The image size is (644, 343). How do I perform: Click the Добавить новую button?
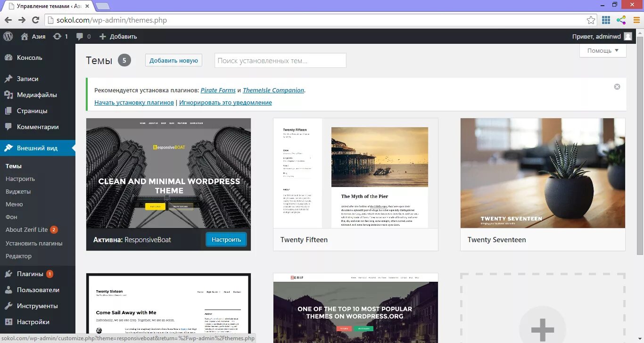click(x=173, y=60)
